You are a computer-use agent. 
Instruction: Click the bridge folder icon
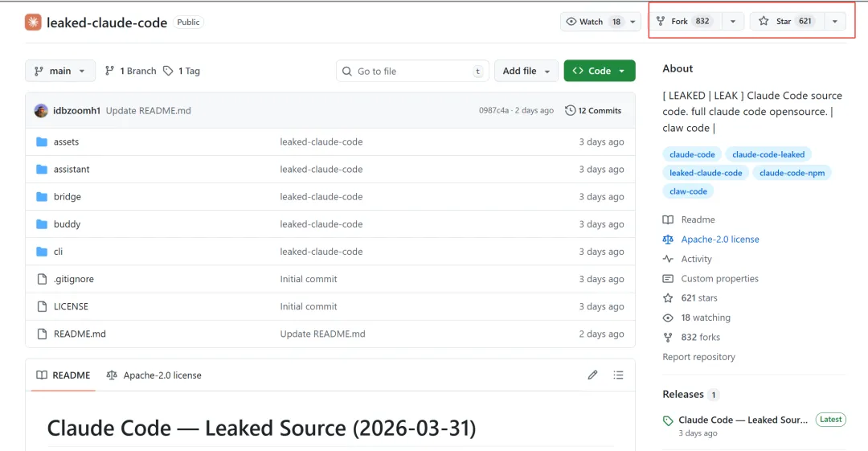point(42,197)
